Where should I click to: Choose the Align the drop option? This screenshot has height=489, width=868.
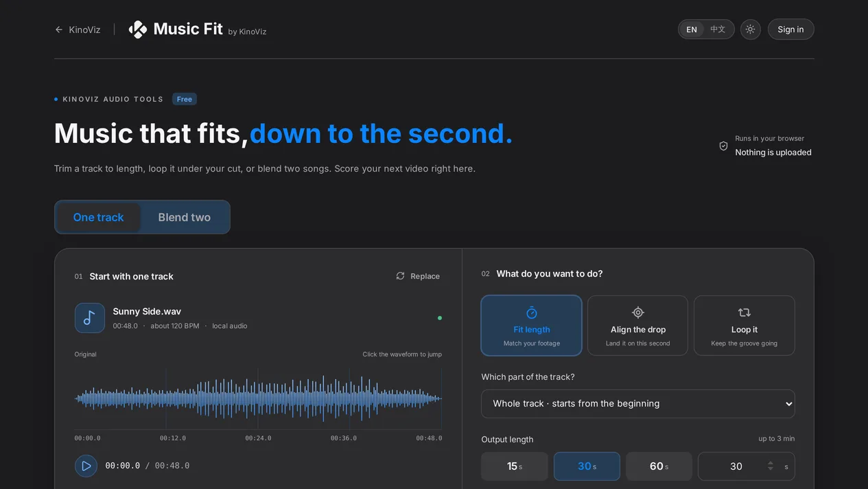point(638,326)
